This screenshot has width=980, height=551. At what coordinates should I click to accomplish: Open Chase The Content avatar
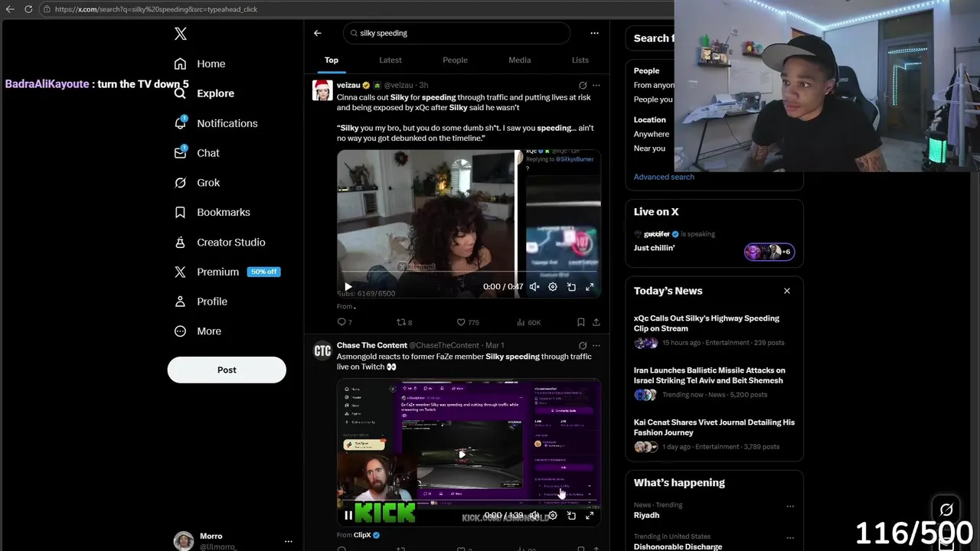pos(322,350)
